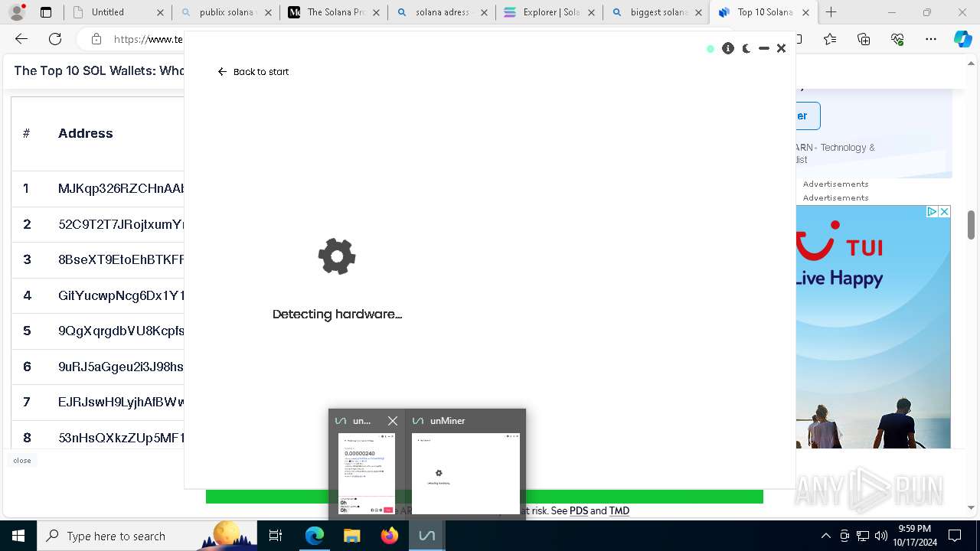The height and width of the screenshot is (551, 980).
Task: Open Edge tab actions menu icon
Action: point(46,12)
